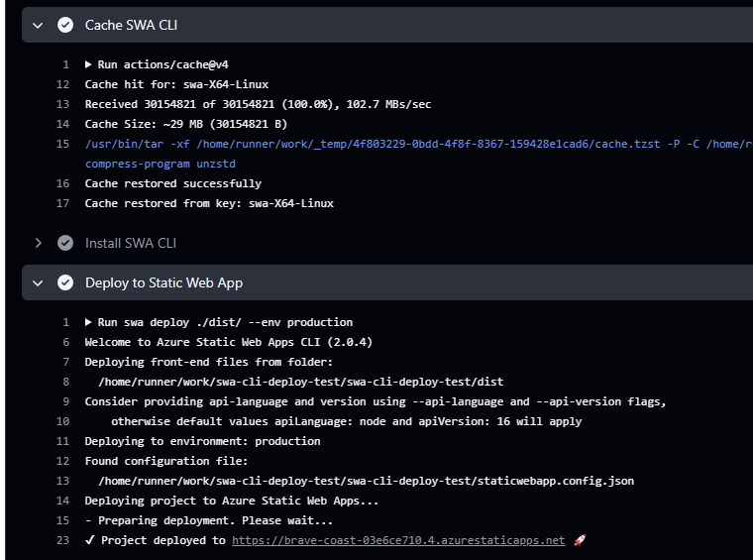Click the 'compress-program unzstd' text
The height and width of the screenshot is (560, 753).
(x=161, y=164)
